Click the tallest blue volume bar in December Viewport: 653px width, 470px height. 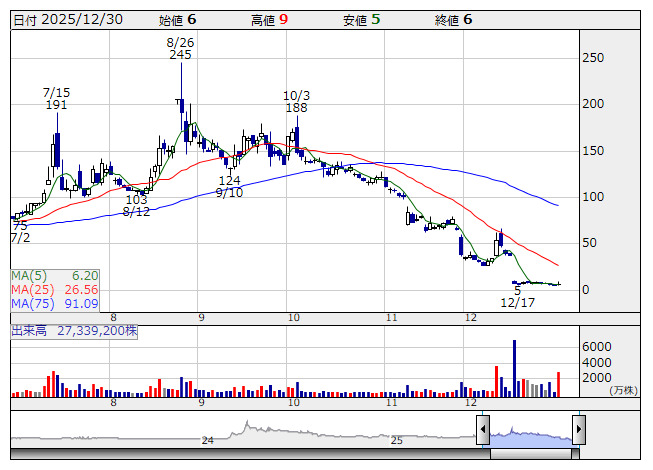pyautogui.click(x=514, y=368)
